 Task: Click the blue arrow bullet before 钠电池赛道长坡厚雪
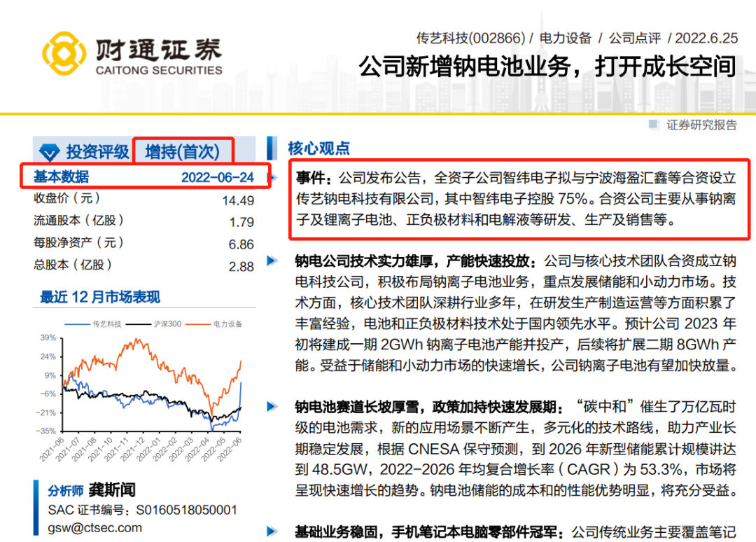click(x=272, y=406)
